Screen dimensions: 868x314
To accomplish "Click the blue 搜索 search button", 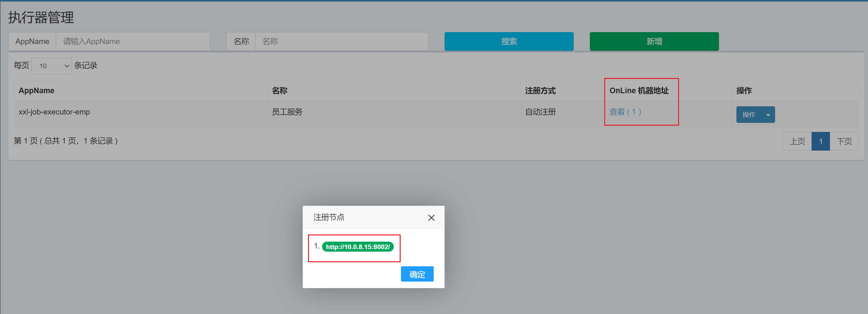I will (509, 41).
